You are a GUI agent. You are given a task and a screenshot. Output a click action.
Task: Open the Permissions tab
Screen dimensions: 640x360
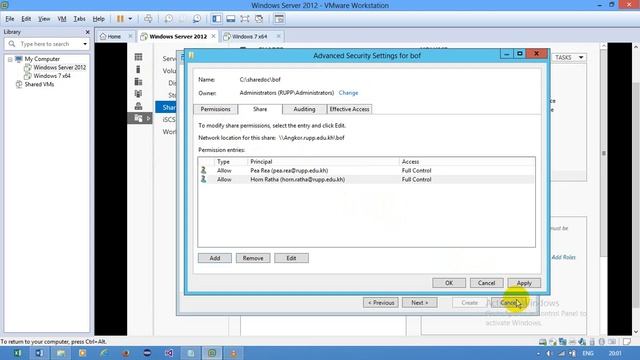point(216,109)
